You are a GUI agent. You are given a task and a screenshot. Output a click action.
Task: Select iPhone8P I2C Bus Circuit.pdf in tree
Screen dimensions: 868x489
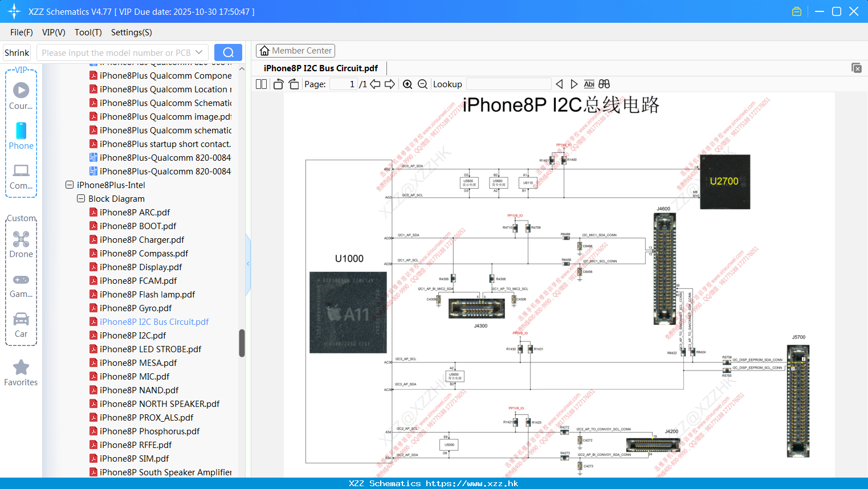click(x=154, y=321)
